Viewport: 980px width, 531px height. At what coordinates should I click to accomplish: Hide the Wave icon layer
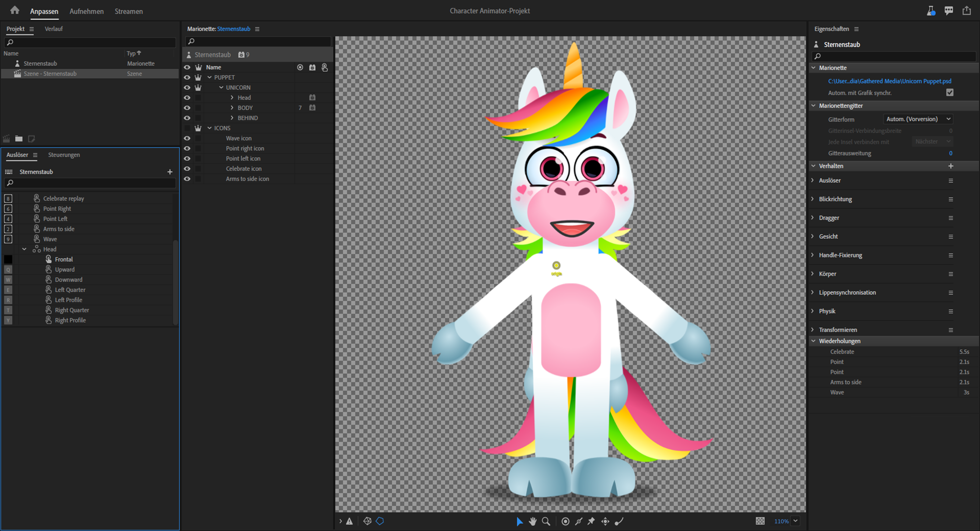(187, 138)
